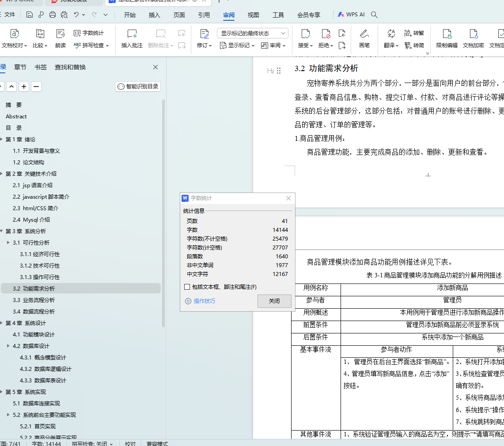Open the 文件 menu
This screenshot has height=446, width=504.
coord(9,15)
